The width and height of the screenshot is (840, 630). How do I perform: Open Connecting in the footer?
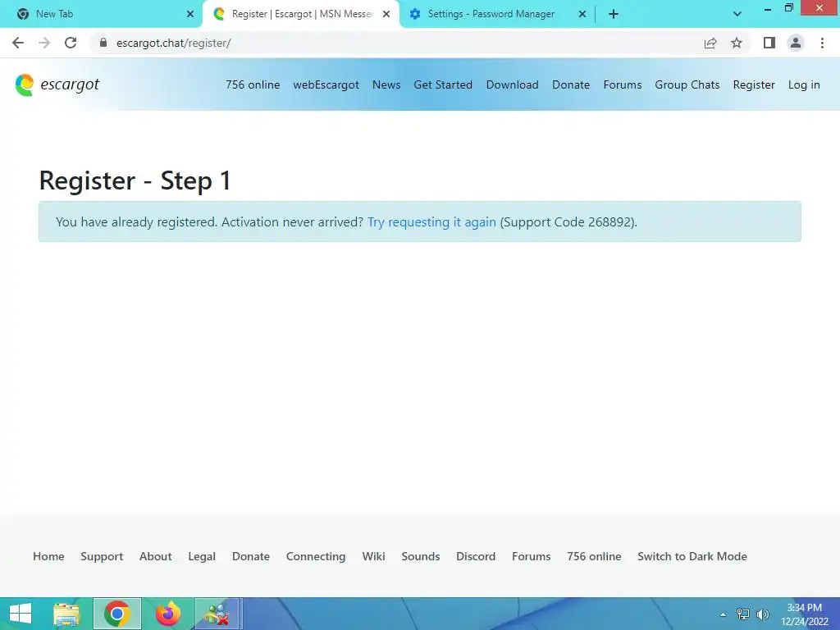pos(316,556)
